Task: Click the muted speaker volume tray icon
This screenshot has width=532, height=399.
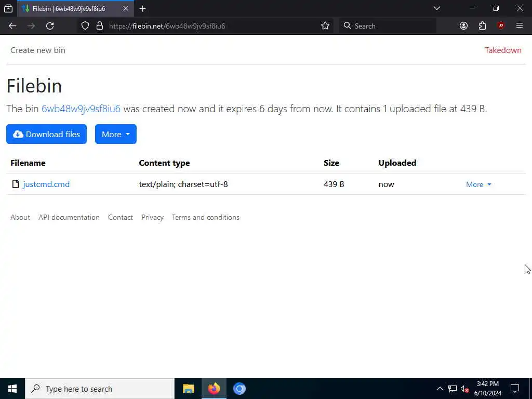Action: click(464, 389)
